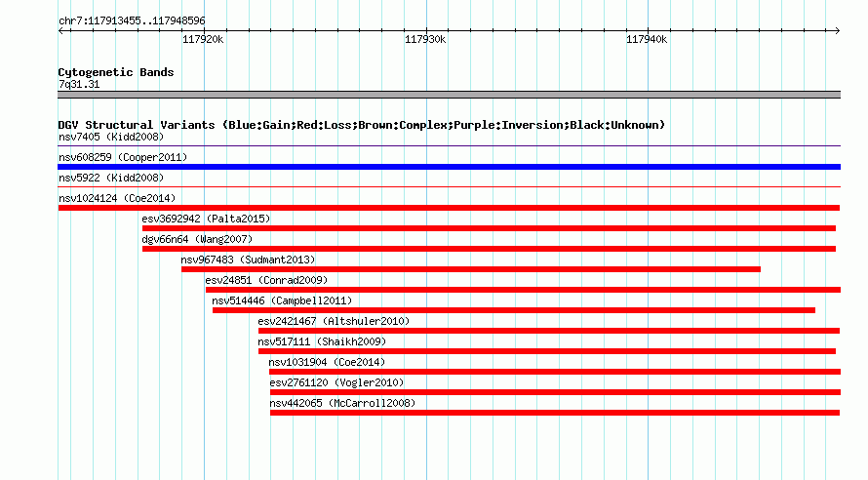Click the DGV Structural Variants track heading

(x=362, y=125)
